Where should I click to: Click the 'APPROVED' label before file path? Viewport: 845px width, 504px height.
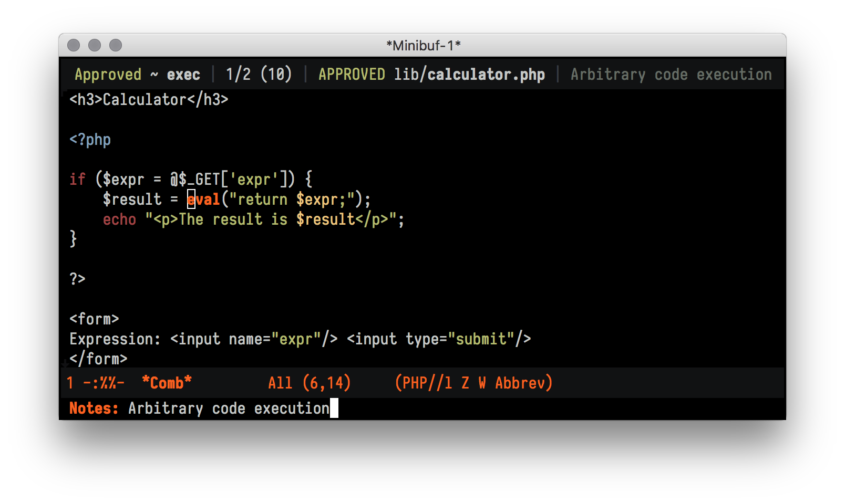point(352,75)
